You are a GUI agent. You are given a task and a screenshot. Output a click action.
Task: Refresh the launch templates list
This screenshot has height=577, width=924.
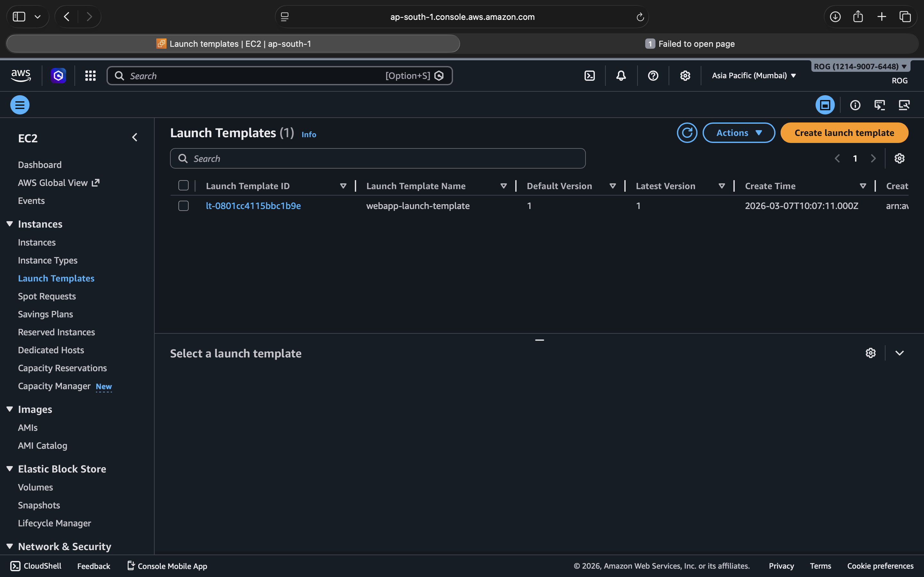point(687,133)
